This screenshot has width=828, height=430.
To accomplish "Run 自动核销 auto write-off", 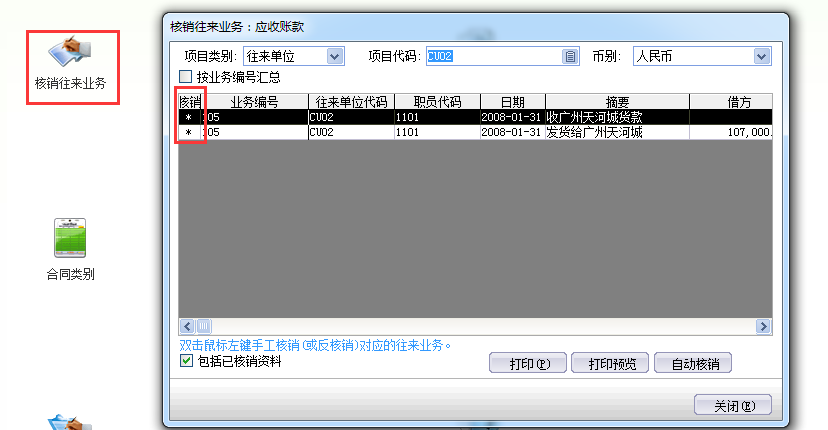I will 693,363.
